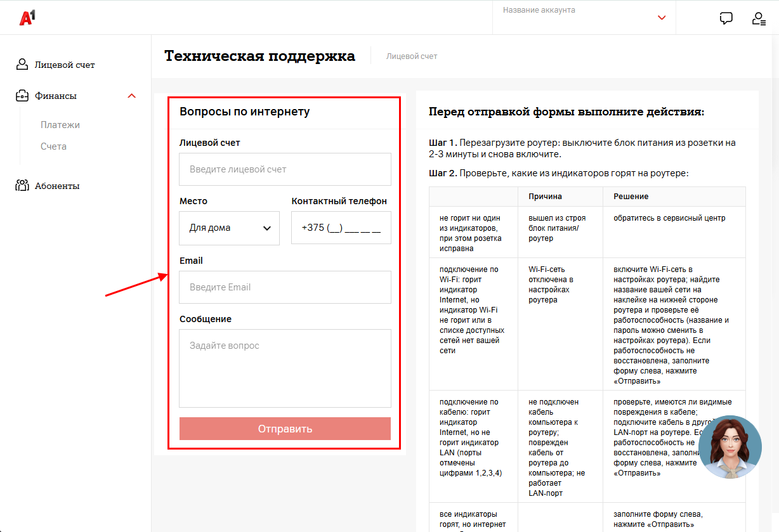Go to Лицевой счет in sidebar
This screenshot has width=779, height=532.
coord(64,65)
